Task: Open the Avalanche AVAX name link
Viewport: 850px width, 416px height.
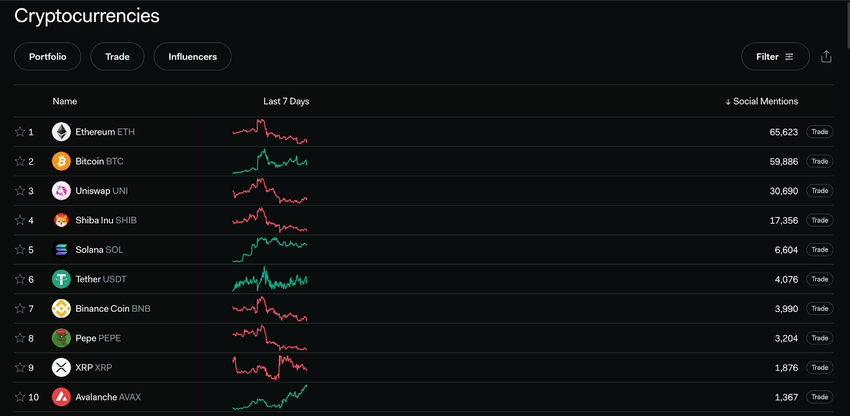Action: pyautogui.click(x=108, y=397)
